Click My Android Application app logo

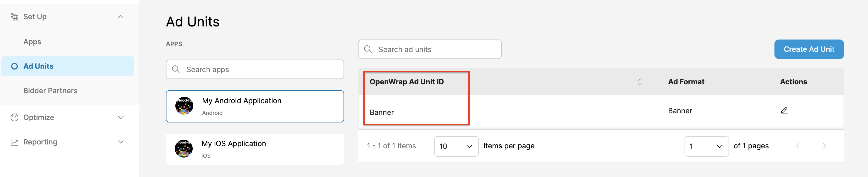184,106
